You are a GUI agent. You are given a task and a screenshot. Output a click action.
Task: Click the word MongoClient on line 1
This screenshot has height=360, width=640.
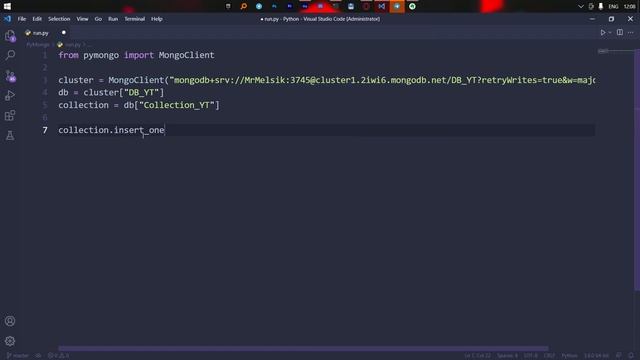pos(187,55)
